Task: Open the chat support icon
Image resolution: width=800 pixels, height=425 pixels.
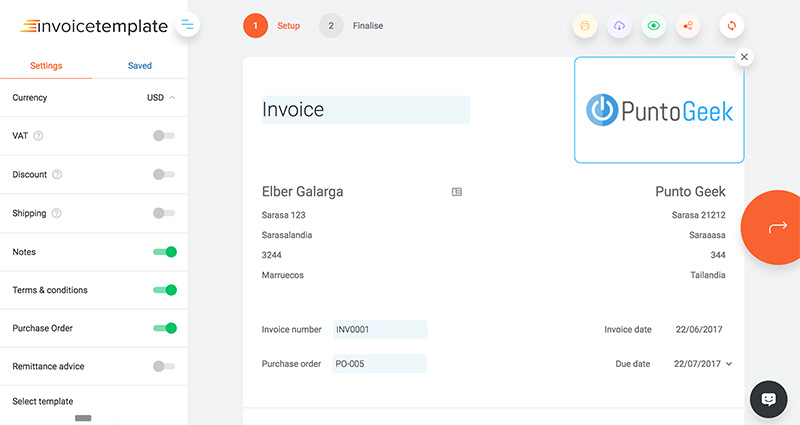Action: coord(768,399)
